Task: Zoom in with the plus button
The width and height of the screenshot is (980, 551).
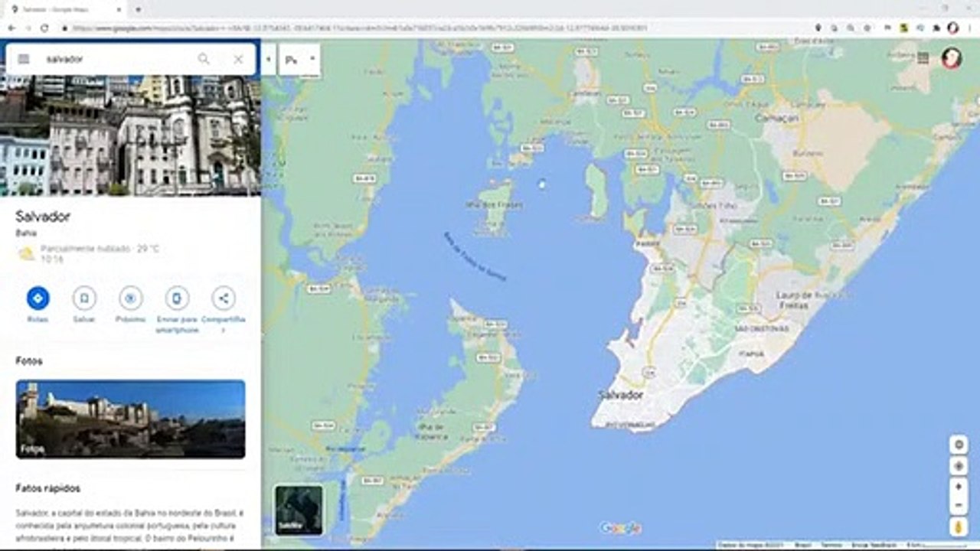Action: pos(959,487)
